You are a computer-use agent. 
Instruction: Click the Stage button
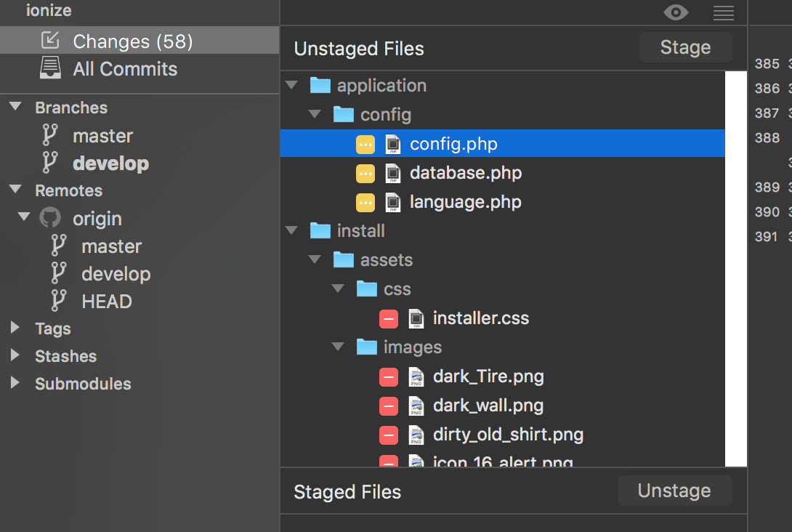[685, 47]
